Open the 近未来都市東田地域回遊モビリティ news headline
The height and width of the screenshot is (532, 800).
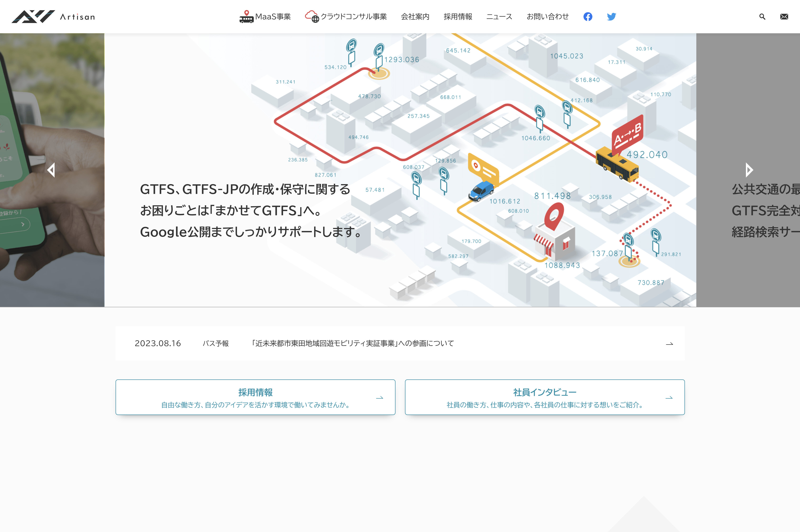click(353, 343)
